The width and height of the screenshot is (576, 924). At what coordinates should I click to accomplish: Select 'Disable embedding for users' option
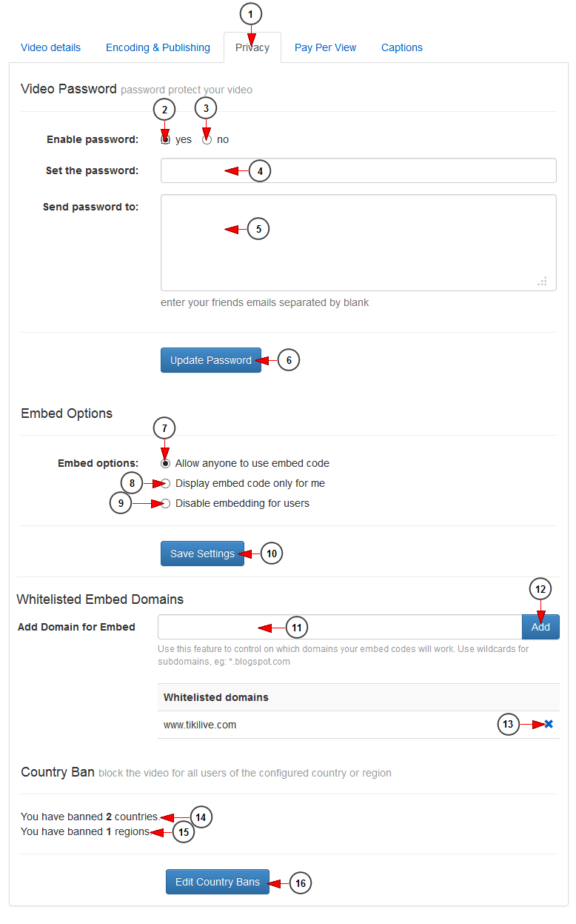166,503
